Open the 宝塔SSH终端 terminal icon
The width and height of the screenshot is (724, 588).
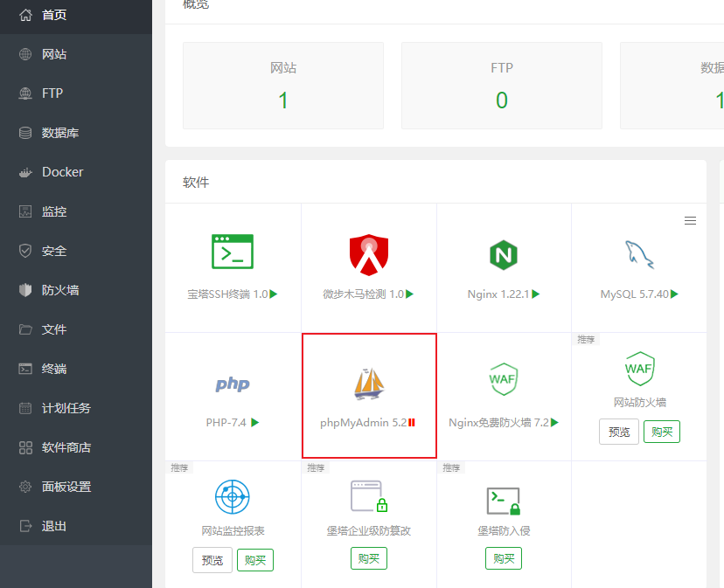(233, 252)
